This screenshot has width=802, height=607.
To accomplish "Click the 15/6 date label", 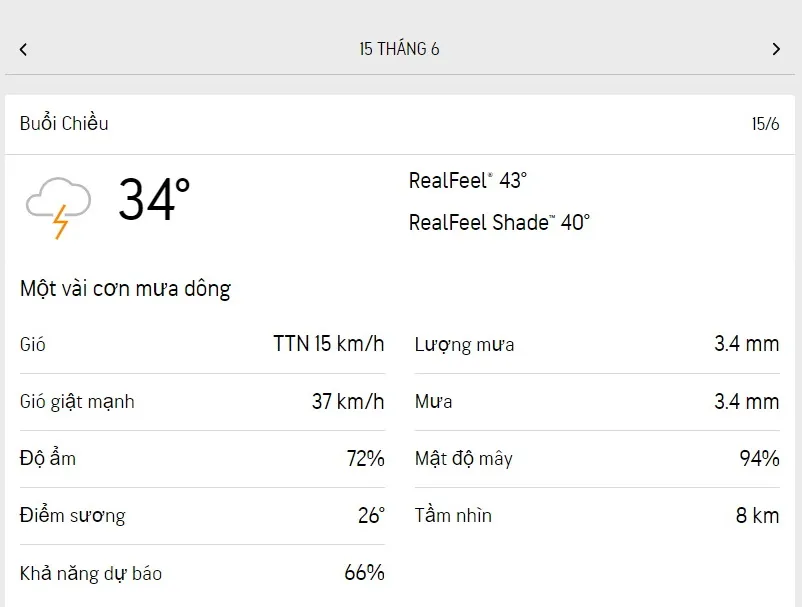I will 765,124.
